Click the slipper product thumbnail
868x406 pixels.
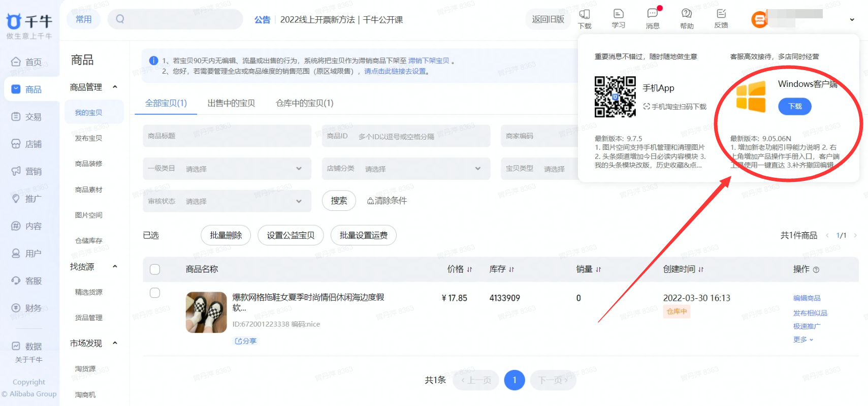click(x=206, y=313)
